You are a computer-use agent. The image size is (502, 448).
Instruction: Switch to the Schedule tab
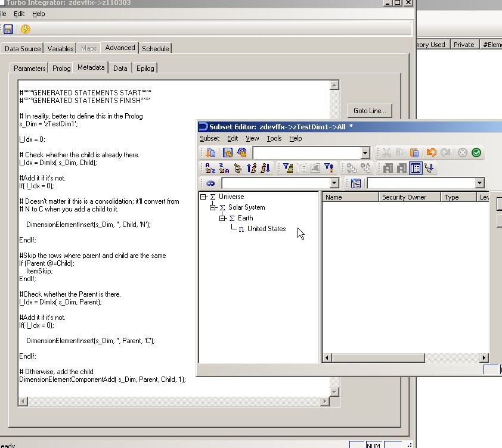[x=155, y=49]
